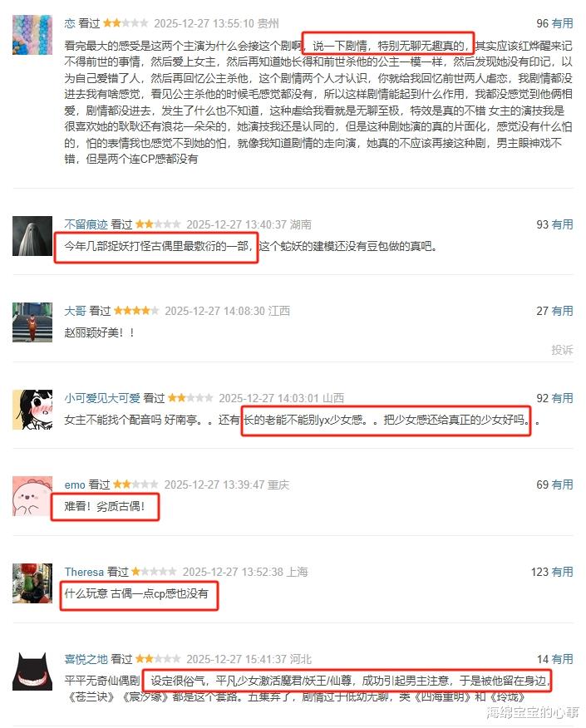The width and height of the screenshot is (586, 728).
Task: Mark 恋's review as 有用
Action: 563,23
